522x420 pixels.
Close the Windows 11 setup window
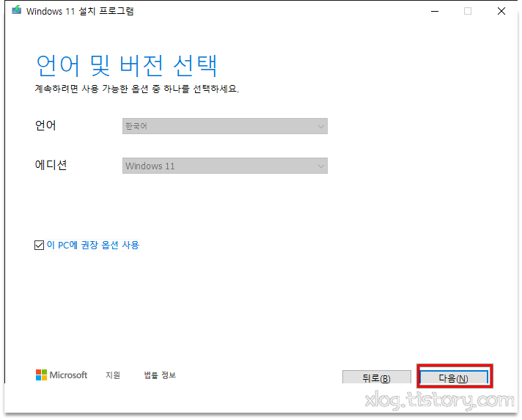(x=501, y=11)
